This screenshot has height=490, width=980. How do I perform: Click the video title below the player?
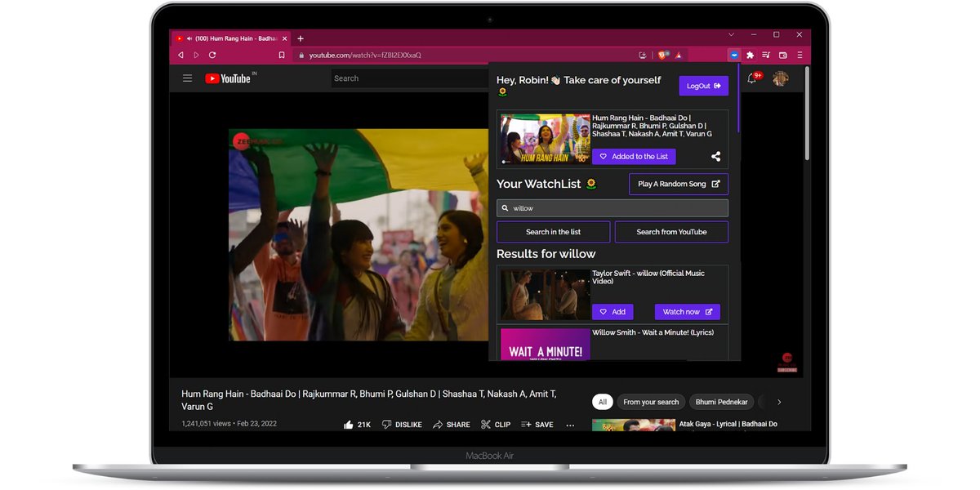point(369,399)
